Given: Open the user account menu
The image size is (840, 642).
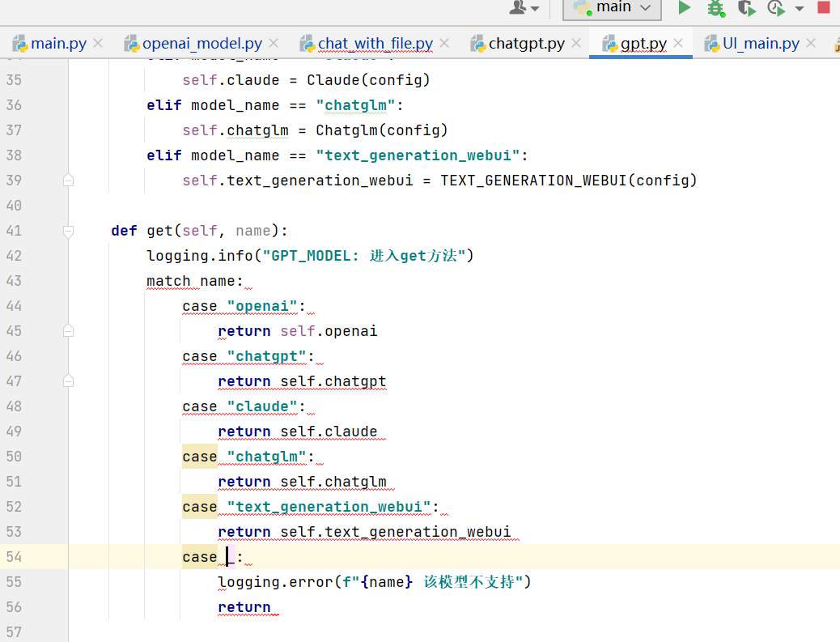Looking at the screenshot, I should 524,8.
